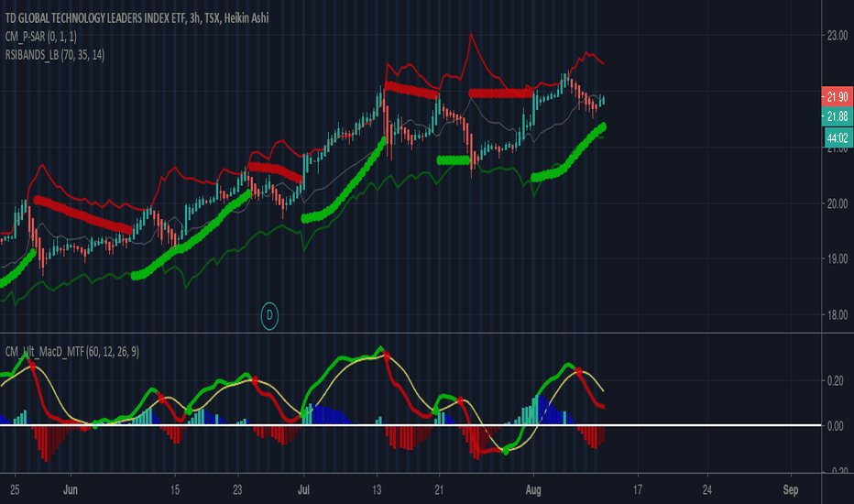The height and width of the screenshot is (504, 854).
Task: Click the red 21.90 price label
Action: tap(838, 97)
